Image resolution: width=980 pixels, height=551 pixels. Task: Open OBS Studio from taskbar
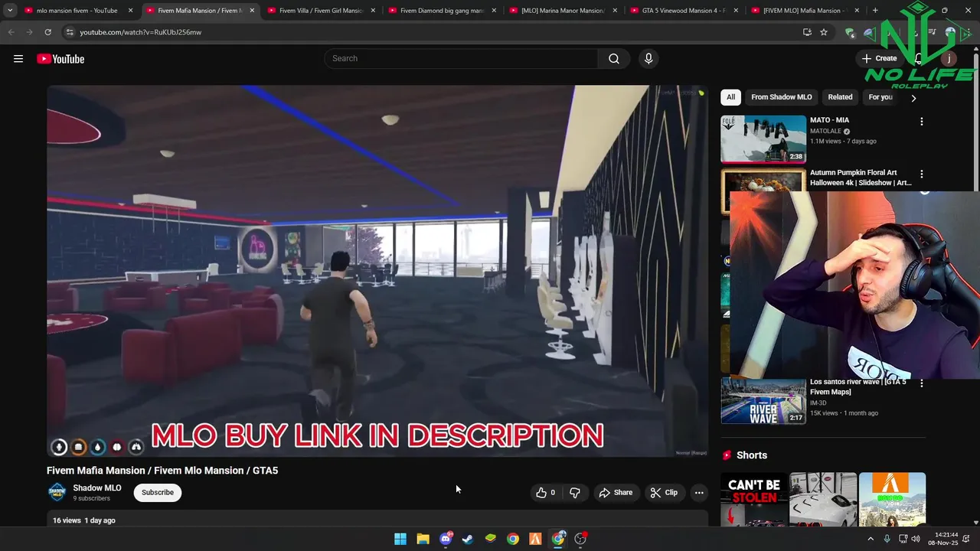coord(580,539)
